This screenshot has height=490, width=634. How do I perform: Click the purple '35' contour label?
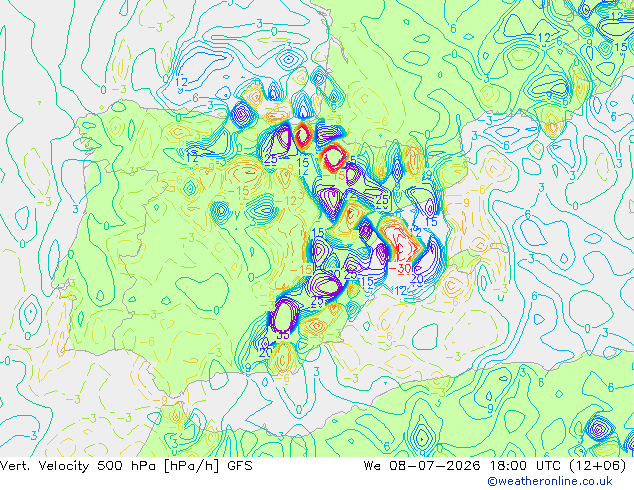point(283,335)
